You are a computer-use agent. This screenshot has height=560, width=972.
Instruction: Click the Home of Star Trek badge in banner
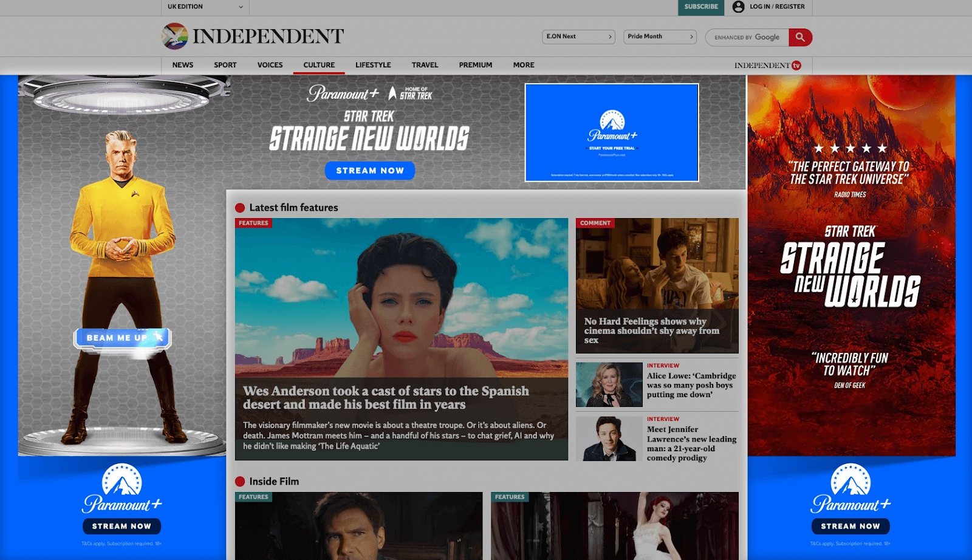click(412, 94)
